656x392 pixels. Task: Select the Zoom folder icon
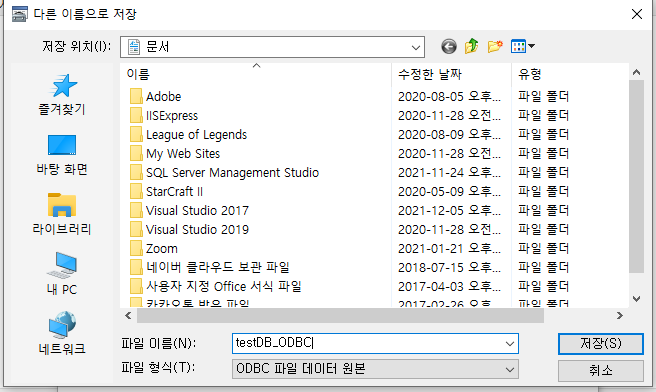coord(136,248)
